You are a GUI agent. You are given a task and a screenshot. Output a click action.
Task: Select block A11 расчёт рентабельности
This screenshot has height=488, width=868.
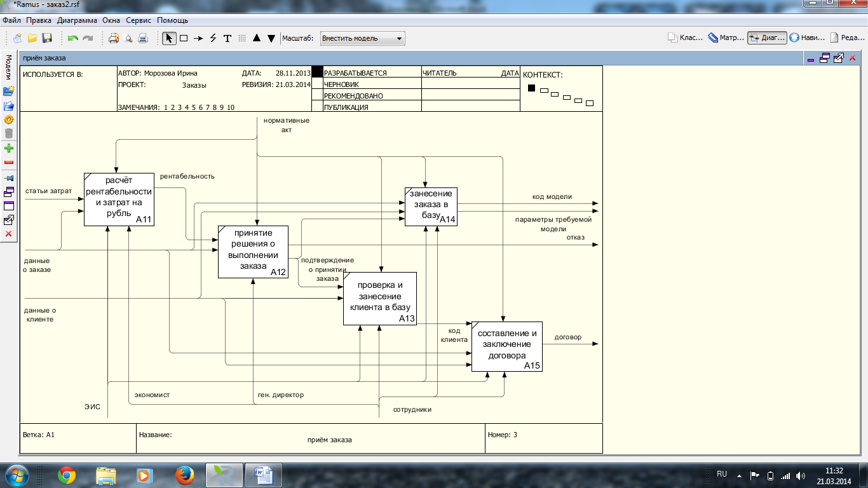[119, 199]
